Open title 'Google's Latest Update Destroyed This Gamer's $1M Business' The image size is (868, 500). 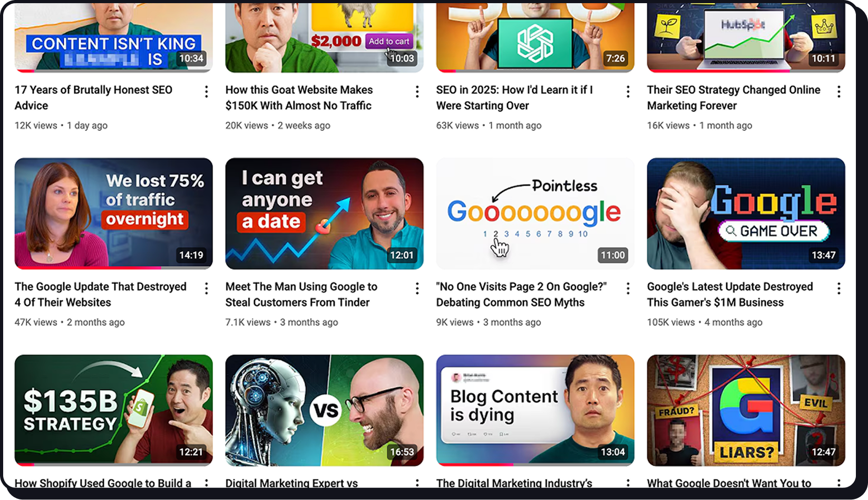[x=730, y=294]
